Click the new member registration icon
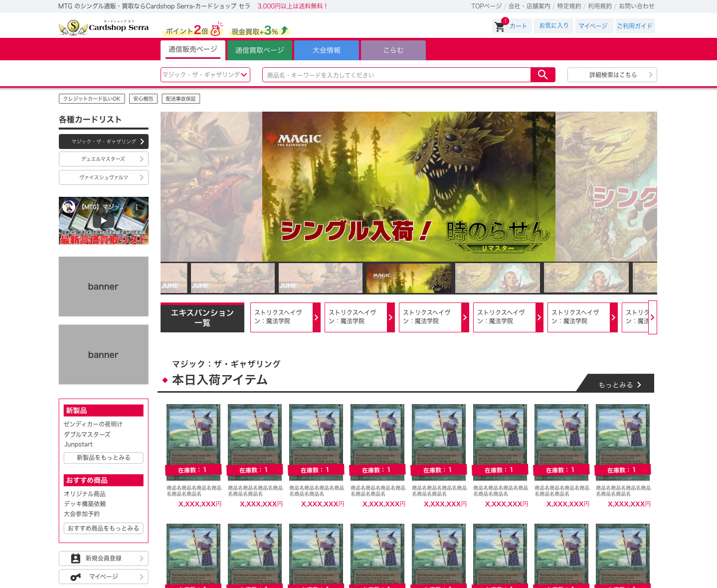Viewport: 717px width, 588px height. click(x=76, y=559)
